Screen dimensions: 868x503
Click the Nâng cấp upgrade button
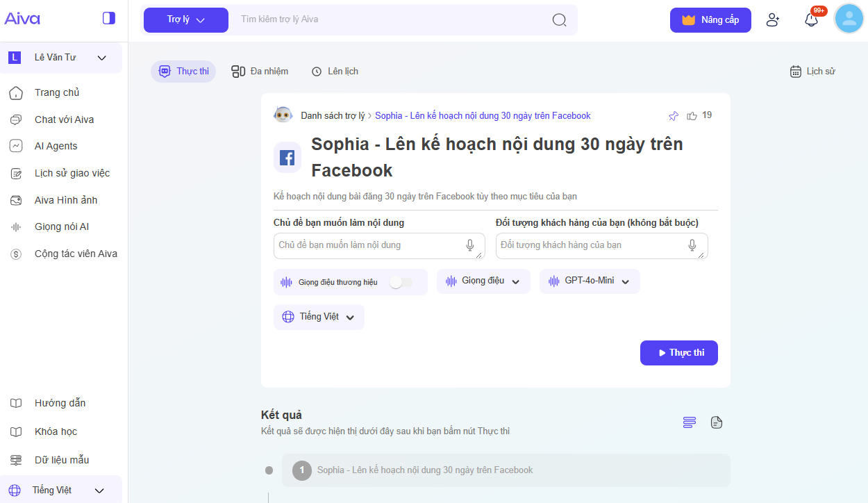tap(710, 20)
